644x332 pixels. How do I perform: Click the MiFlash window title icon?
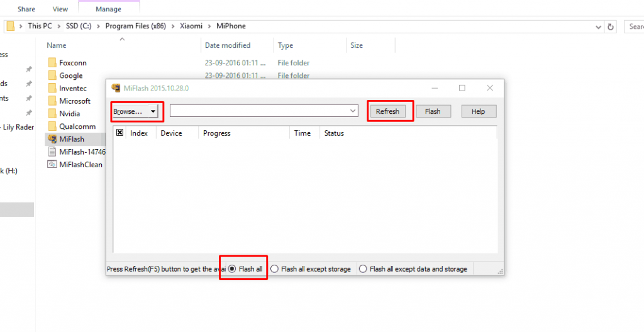click(x=116, y=88)
